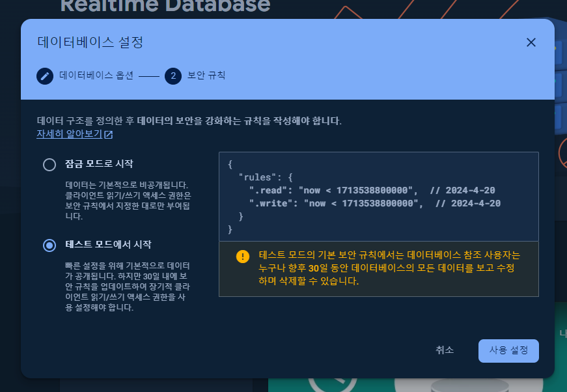The image size is (567, 392).
Task: Click the external link icon after 자세히 알아보기
Action: [109, 135]
